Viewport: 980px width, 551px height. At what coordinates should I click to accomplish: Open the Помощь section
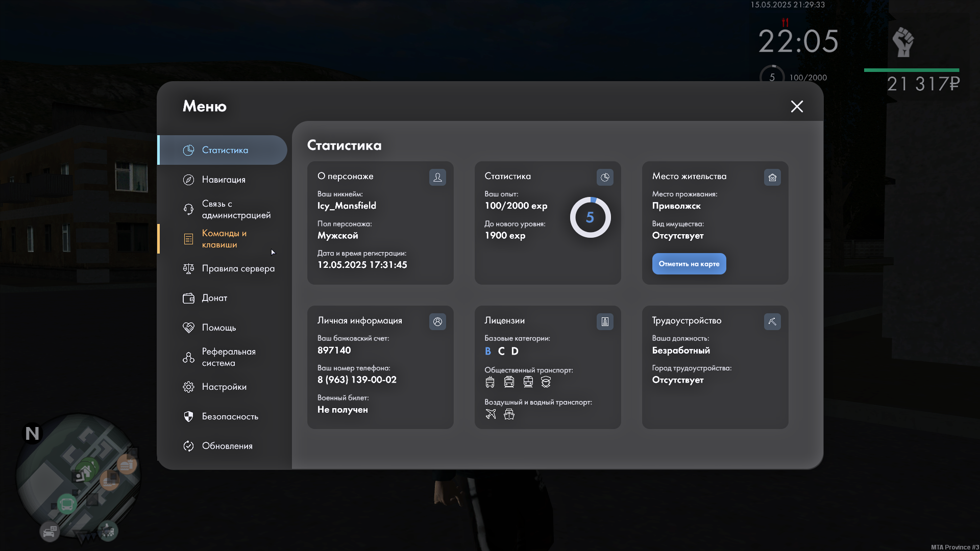[223, 328]
